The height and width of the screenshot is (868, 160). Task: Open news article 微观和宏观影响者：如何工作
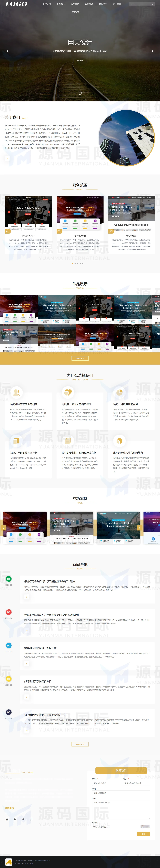click(x=40, y=648)
